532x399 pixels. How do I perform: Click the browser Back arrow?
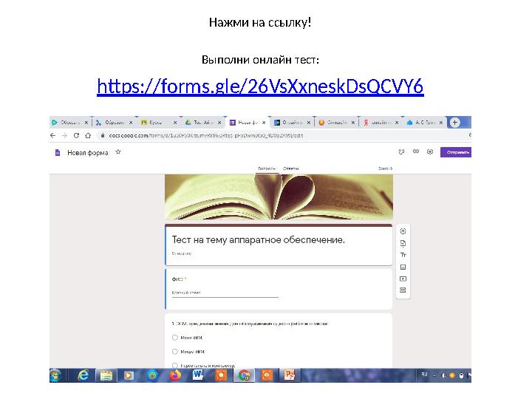(53, 135)
